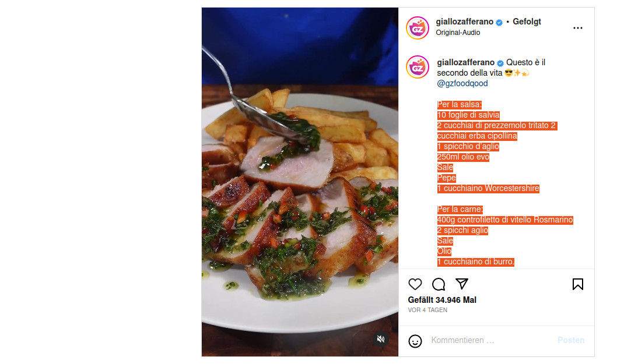Image resolution: width=617 pixels, height=364 pixels.
Task: Open giallozafferano username in the caption
Action: tap(465, 62)
